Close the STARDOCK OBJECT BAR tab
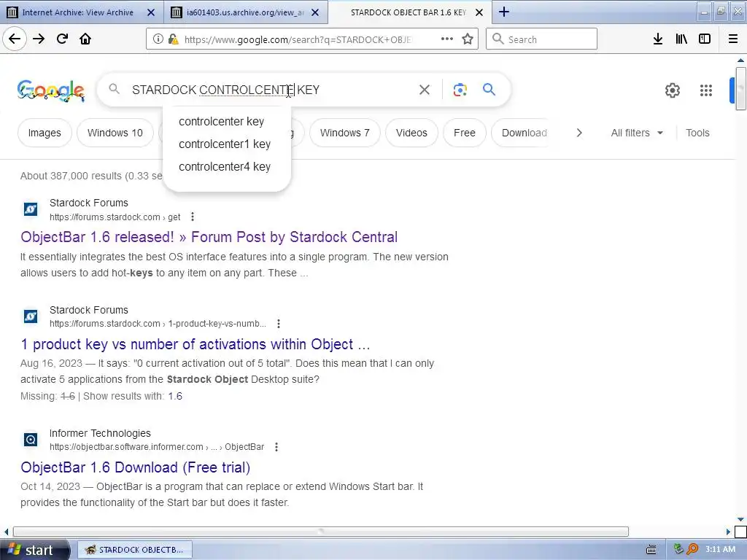 click(x=479, y=12)
